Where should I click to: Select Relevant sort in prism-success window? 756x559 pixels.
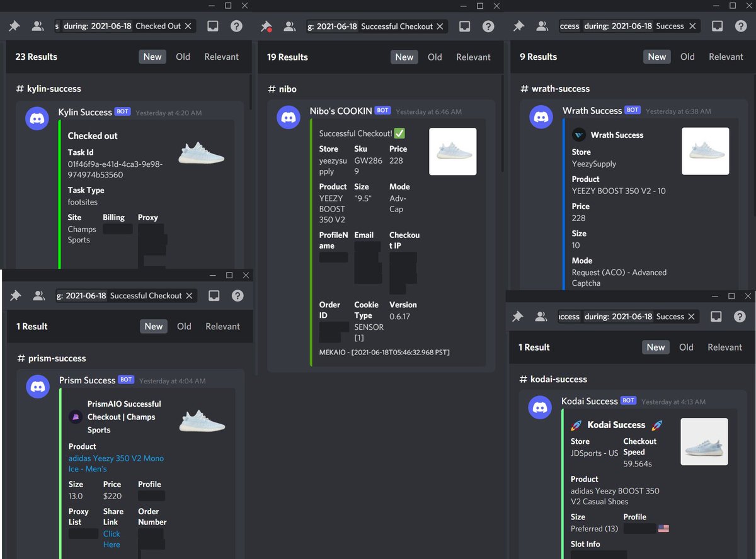pos(222,326)
